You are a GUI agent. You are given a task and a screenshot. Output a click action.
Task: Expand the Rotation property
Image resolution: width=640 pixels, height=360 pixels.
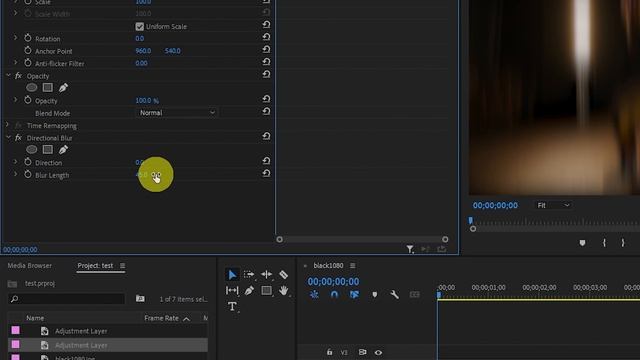tap(16, 38)
